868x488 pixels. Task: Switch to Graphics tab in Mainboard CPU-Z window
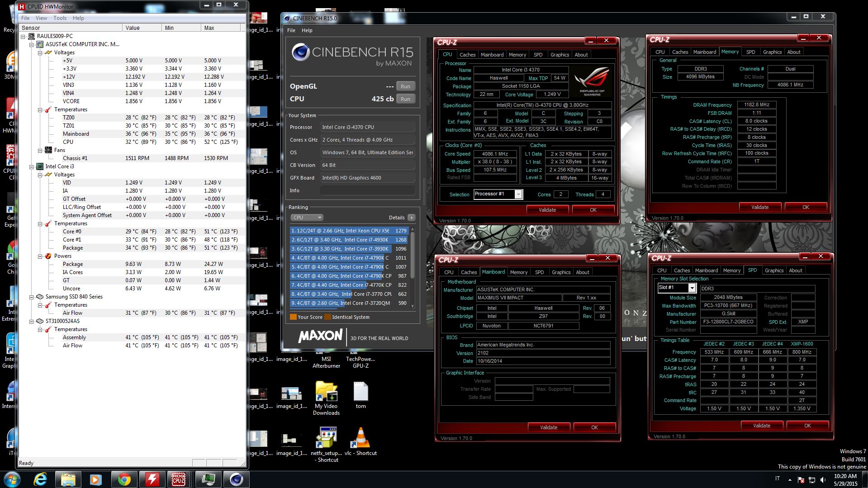561,272
